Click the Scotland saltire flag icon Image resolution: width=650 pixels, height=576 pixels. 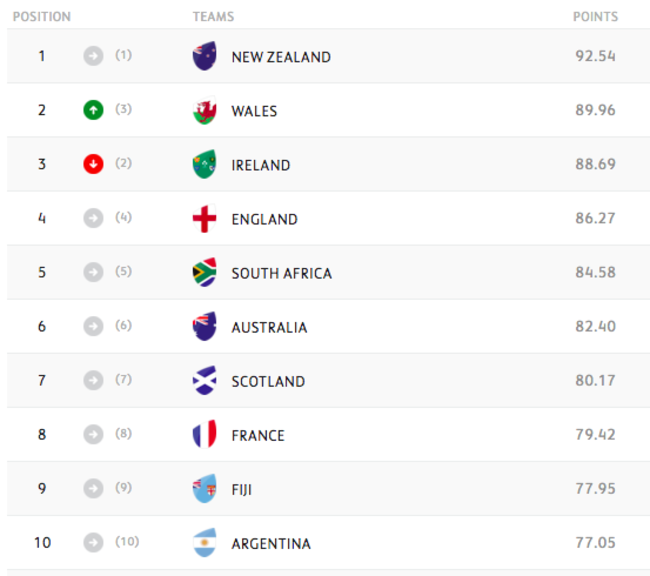coord(205,381)
